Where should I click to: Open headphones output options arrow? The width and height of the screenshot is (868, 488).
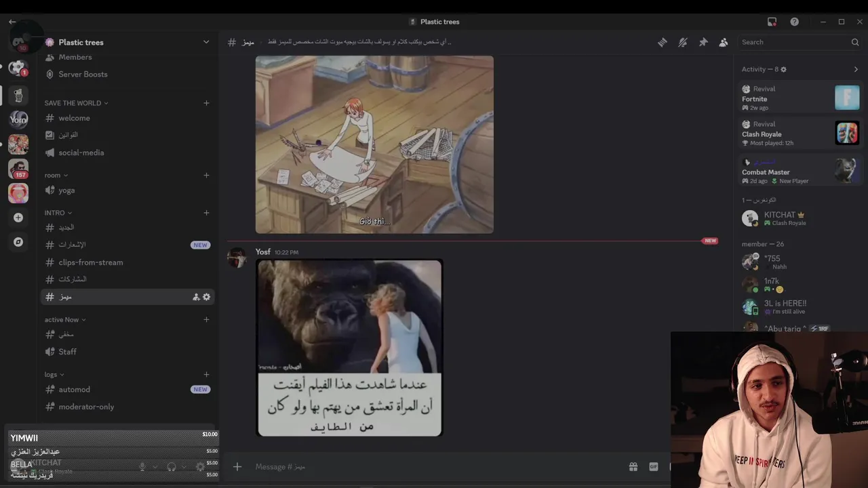(x=184, y=466)
